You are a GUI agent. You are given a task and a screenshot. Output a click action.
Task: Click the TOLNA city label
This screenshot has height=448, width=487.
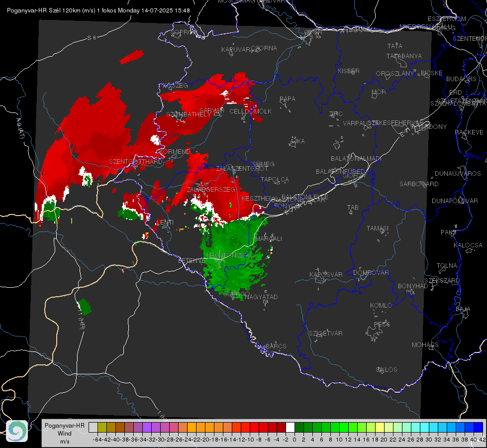pos(447,266)
